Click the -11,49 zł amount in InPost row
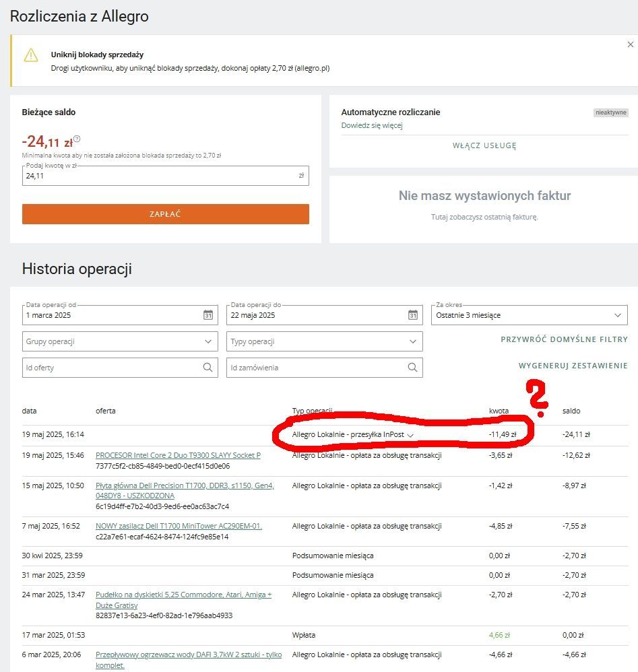Image resolution: width=638 pixels, height=672 pixels. click(x=503, y=434)
